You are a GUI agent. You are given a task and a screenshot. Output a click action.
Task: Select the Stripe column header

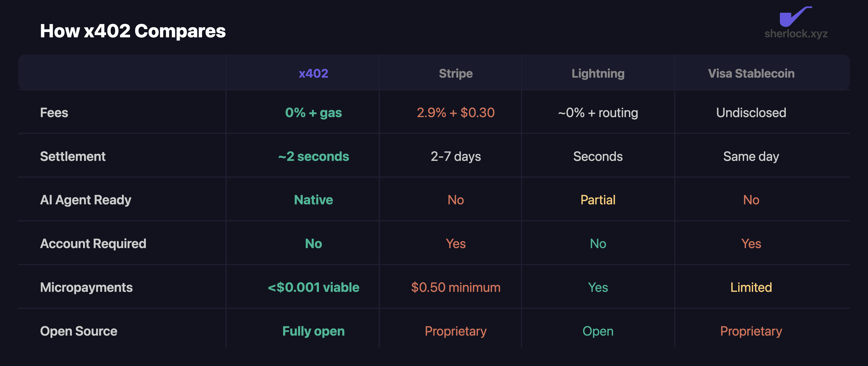click(x=456, y=73)
